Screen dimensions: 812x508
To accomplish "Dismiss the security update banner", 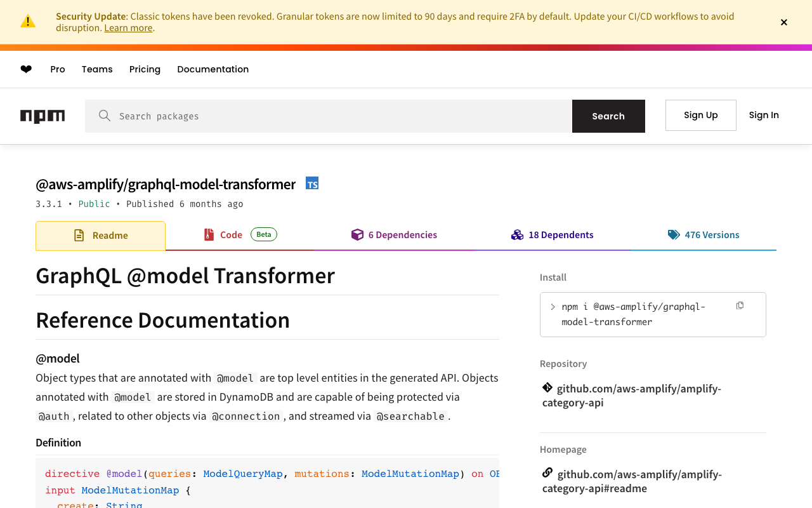I will 784,22.
